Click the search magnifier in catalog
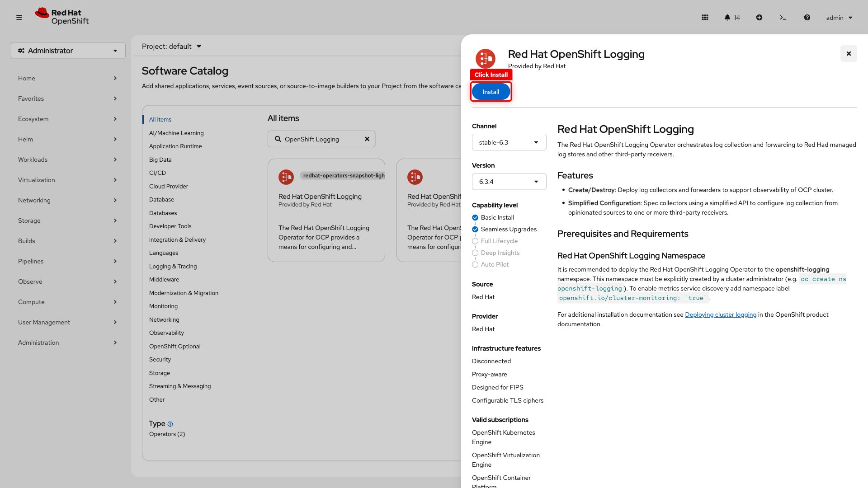The width and height of the screenshot is (868, 488). pyautogui.click(x=278, y=139)
